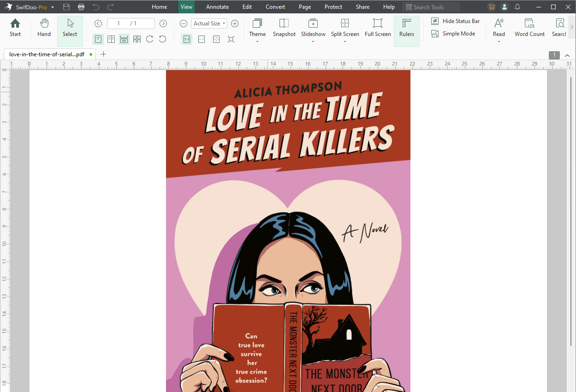
Task: Open the Convert tab
Action: coord(275,7)
